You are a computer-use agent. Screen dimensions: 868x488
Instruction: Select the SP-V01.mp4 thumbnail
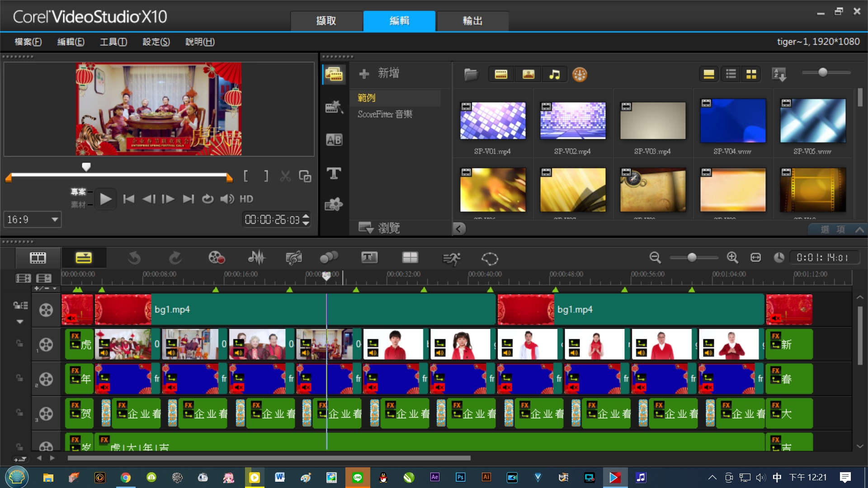click(493, 120)
